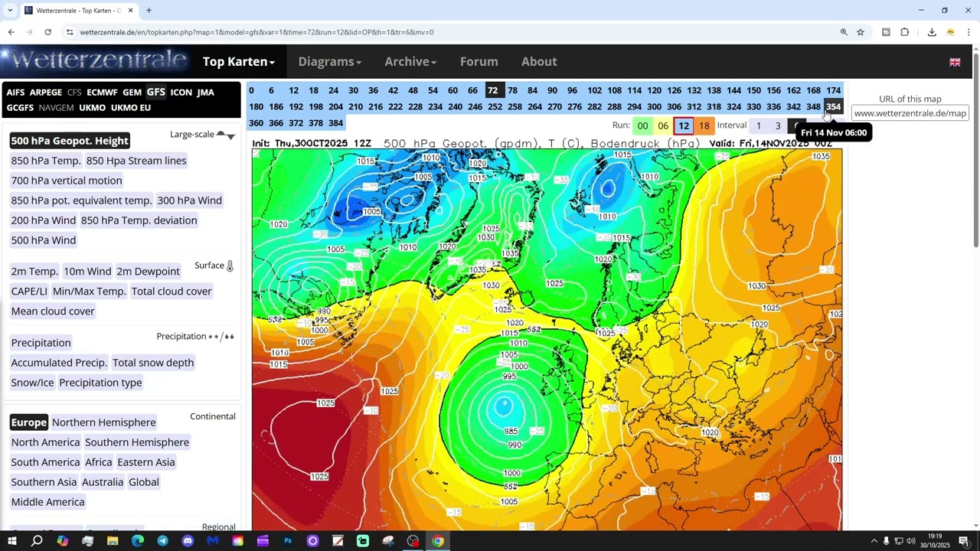Expand the Archive dropdown menu
The image size is (980, 551).
410,62
